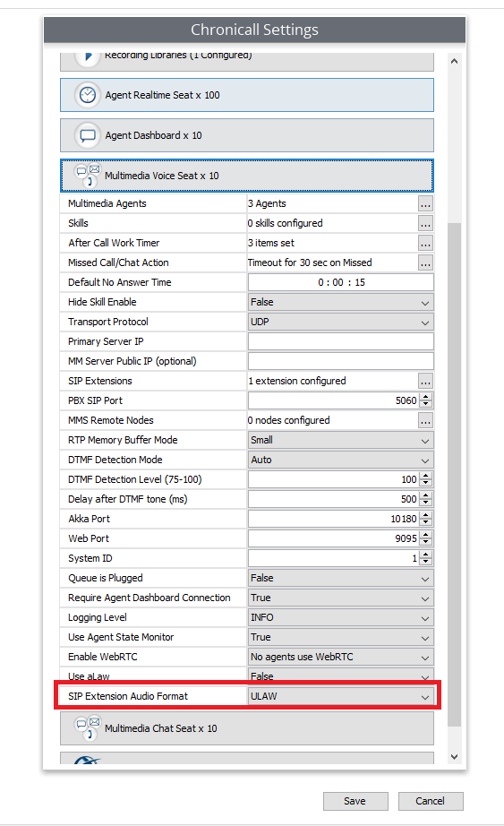Click the Agent Dashboard speech bubble icon
The width and height of the screenshot is (504, 826).
click(x=88, y=135)
